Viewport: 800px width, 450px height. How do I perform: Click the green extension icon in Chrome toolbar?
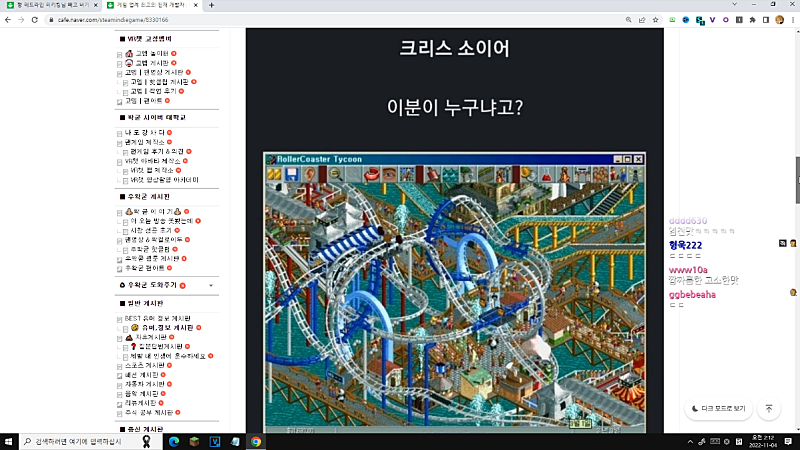tap(672, 20)
